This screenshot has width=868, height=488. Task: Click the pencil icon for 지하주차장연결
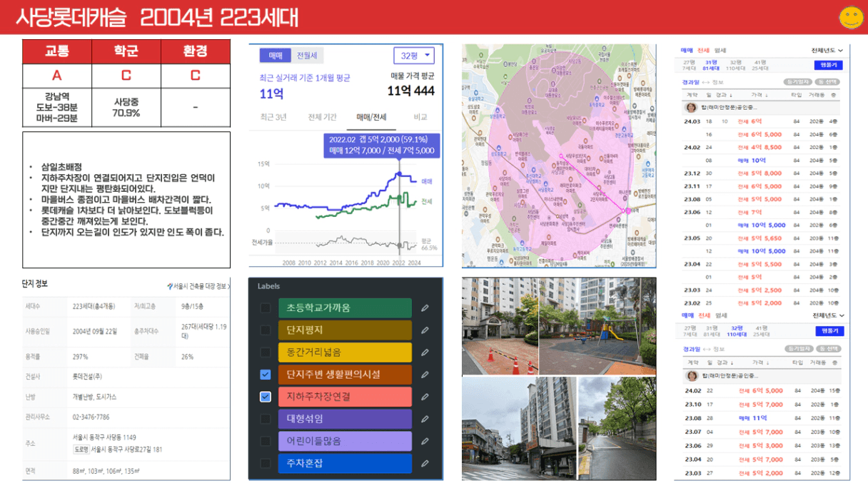point(425,397)
